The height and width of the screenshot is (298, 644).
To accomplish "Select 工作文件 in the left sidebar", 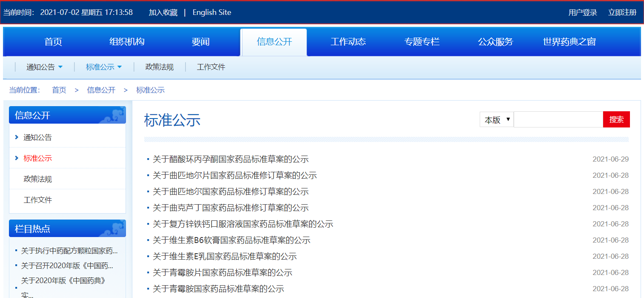I will [38, 200].
